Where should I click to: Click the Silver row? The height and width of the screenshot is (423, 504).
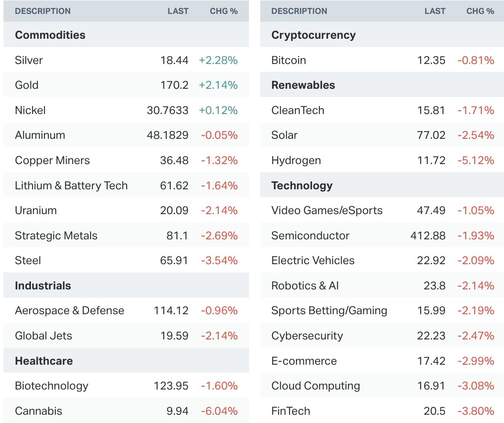click(29, 60)
